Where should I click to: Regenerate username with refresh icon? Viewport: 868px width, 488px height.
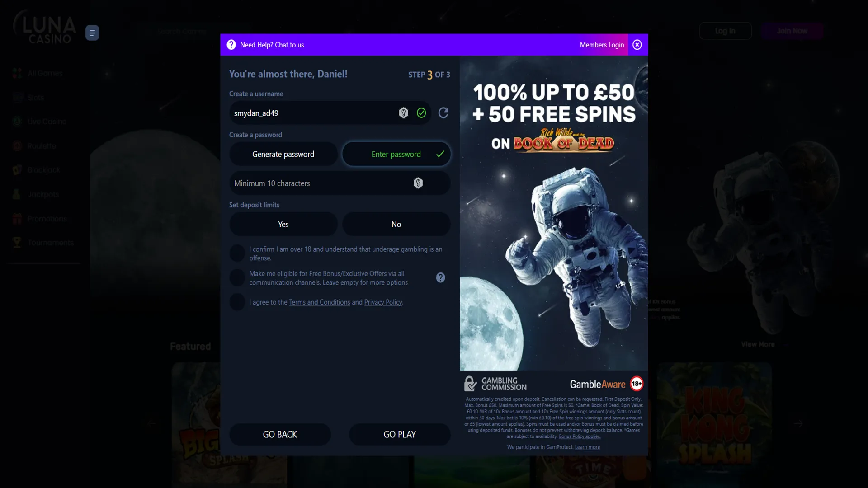[x=443, y=113]
